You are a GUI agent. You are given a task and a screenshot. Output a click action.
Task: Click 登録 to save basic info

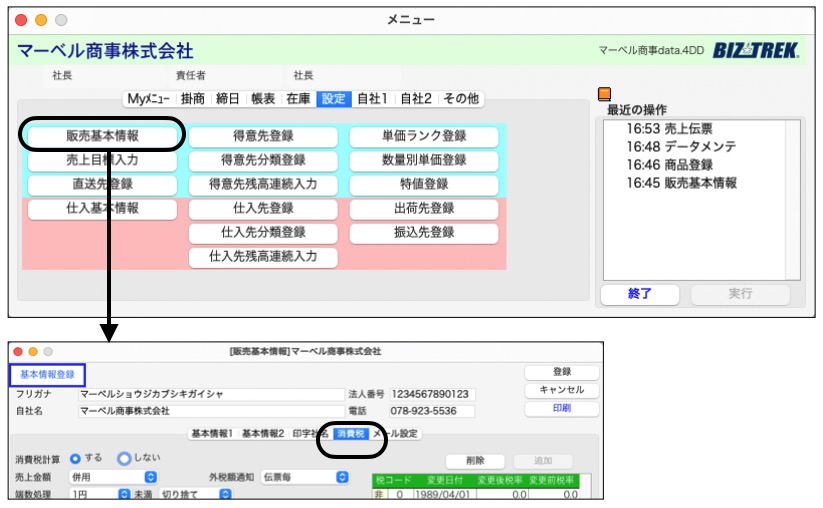coord(561,372)
